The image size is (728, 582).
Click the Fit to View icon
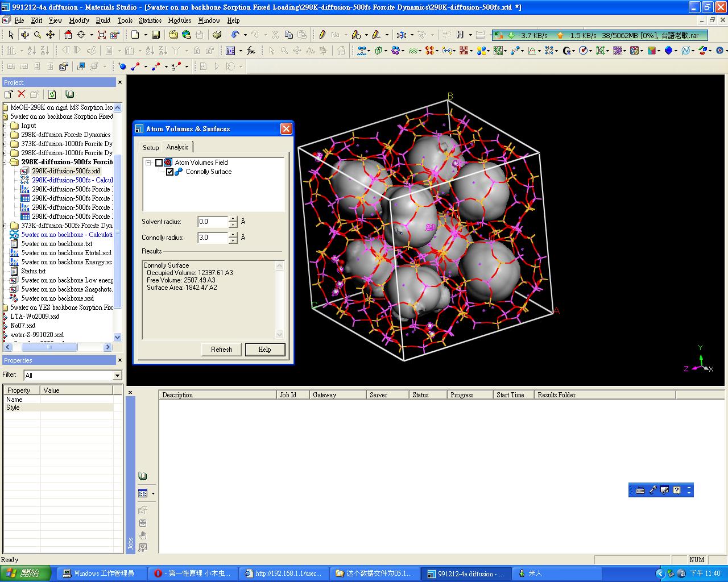coord(101,35)
